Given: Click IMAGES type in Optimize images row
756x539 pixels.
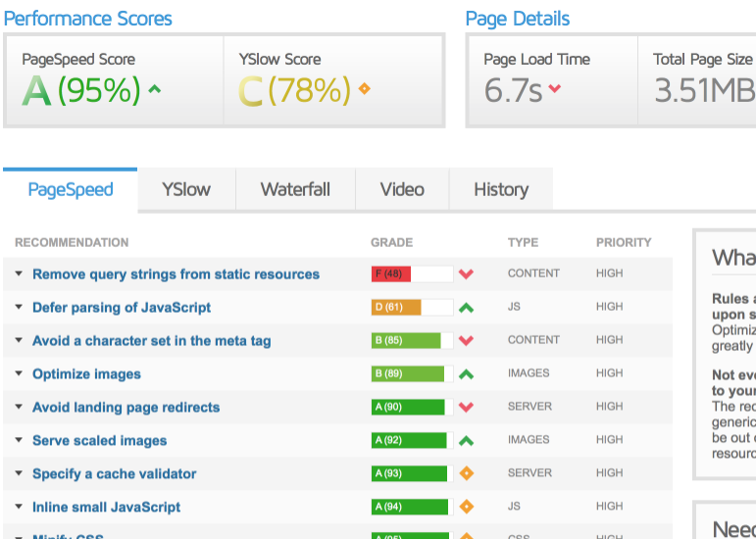Looking at the screenshot, I should coord(529,372).
